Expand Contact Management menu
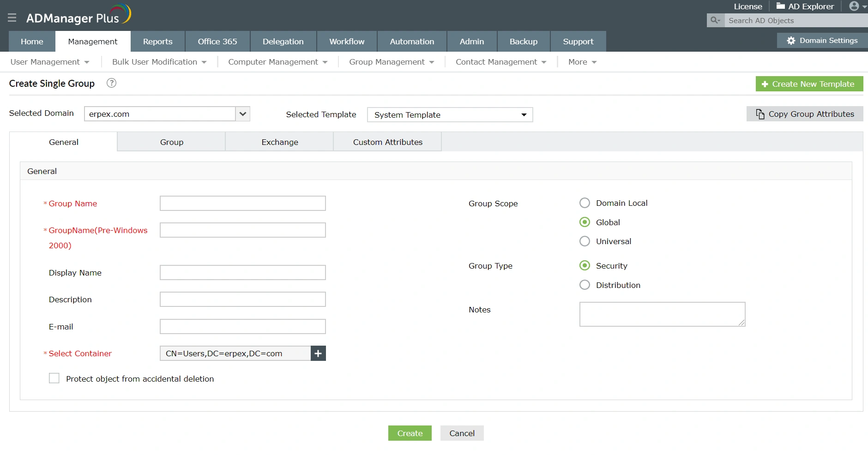The image size is (868, 455). point(501,62)
